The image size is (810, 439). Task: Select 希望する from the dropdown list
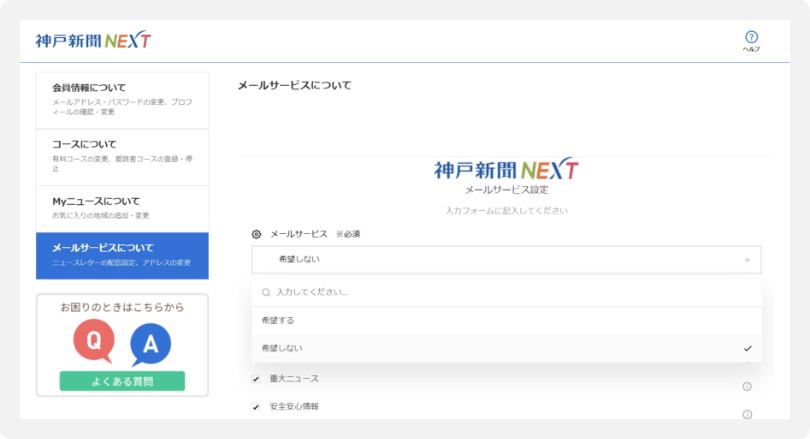506,321
